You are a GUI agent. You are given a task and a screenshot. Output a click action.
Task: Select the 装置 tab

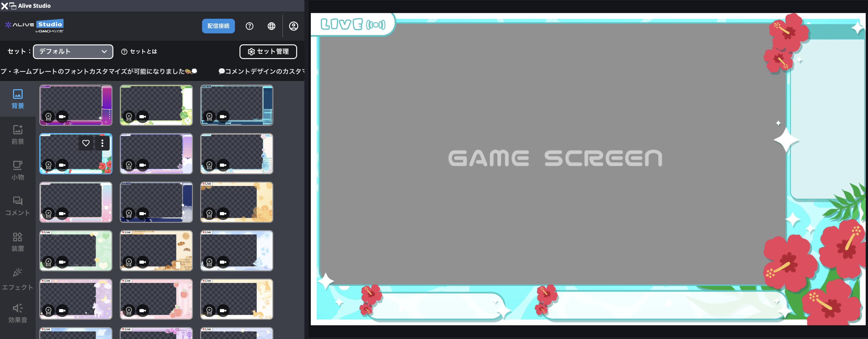pos(18,242)
